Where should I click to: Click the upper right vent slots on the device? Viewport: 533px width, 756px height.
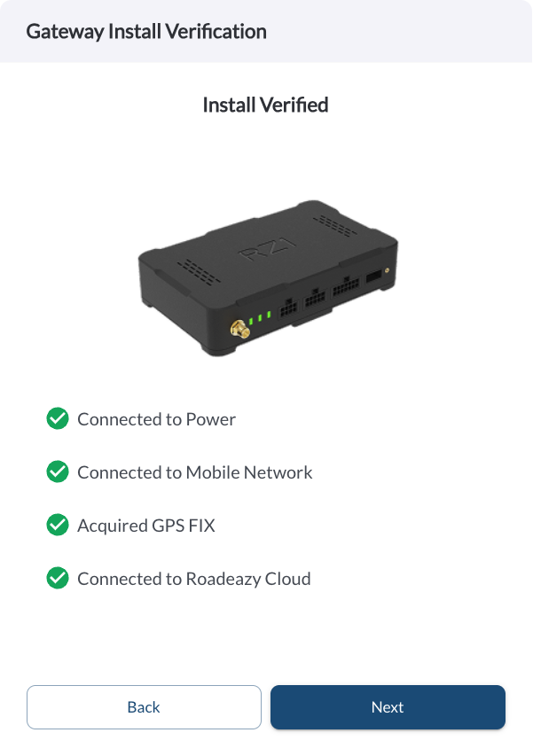point(335,225)
